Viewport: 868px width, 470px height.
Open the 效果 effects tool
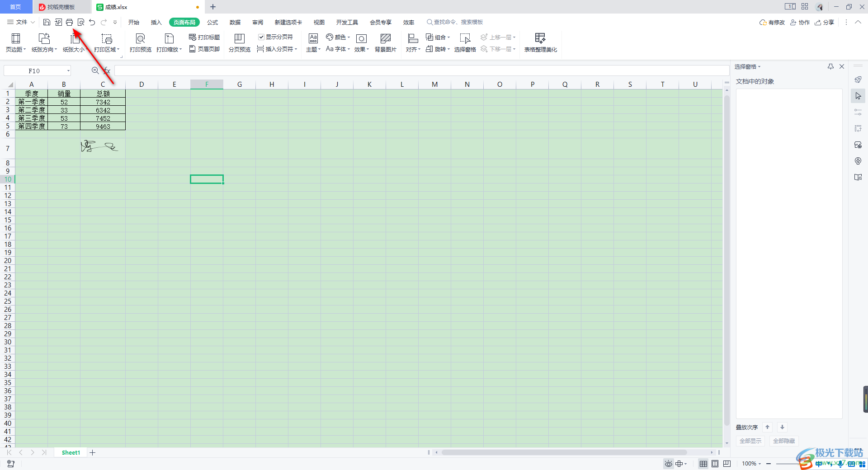point(361,43)
